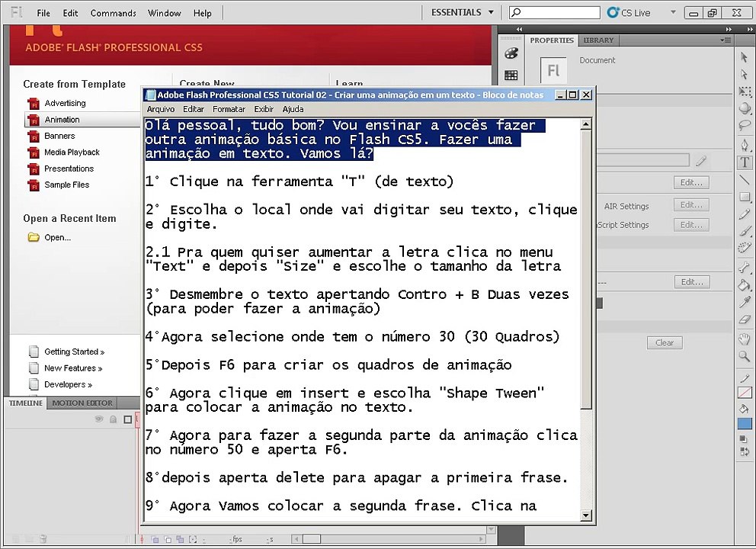756x549 pixels.
Task: Open the Arquivo menu in Notepad
Action: [161, 109]
